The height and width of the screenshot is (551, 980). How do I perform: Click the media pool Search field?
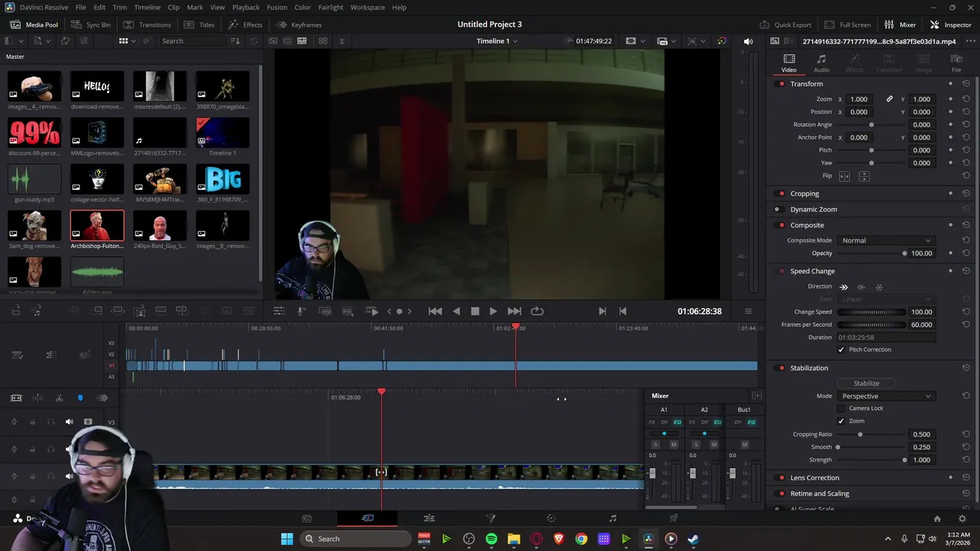pyautogui.click(x=191, y=41)
